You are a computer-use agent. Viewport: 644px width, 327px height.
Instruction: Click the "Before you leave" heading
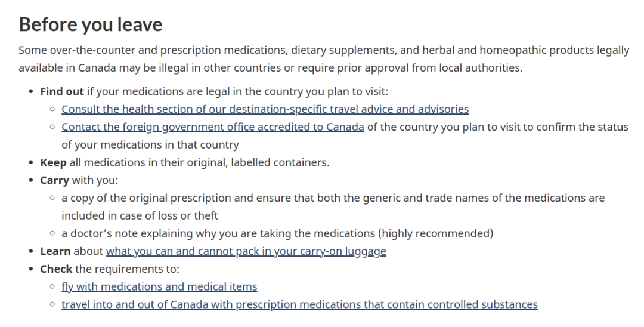(x=91, y=24)
